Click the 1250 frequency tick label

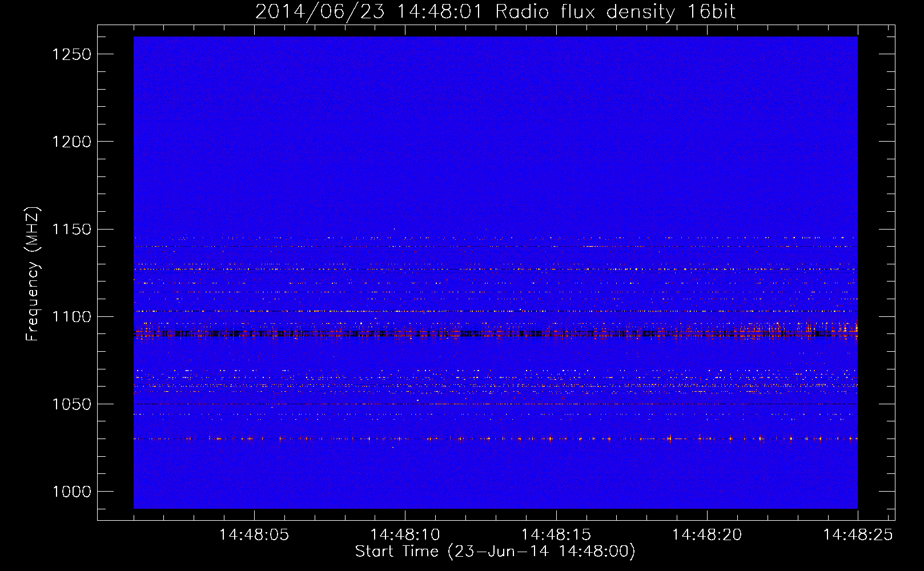(x=71, y=54)
